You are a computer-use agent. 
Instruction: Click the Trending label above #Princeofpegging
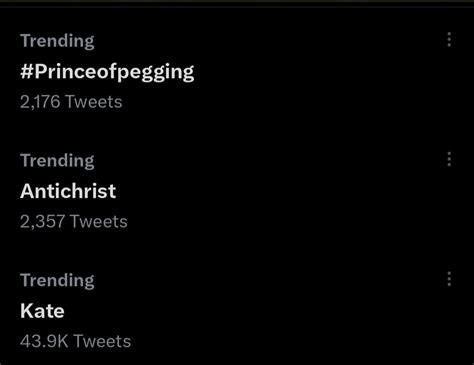pyautogui.click(x=57, y=41)
